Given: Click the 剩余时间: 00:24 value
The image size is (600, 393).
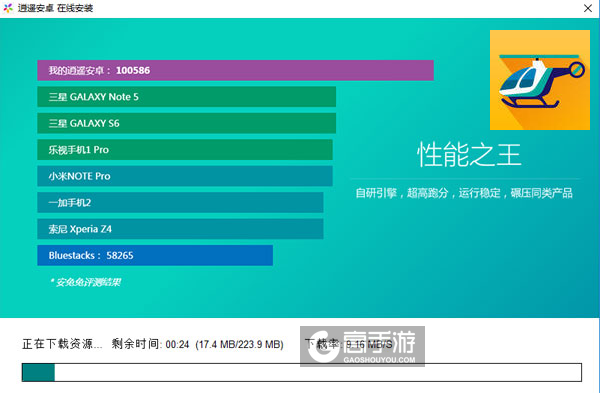Looking at the screenshot, I should click(x=150, y=344).
